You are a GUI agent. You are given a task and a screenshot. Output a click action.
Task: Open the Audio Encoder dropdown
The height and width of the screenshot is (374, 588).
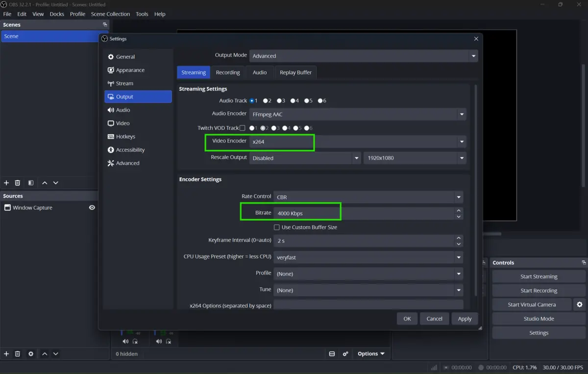(358, 114)
